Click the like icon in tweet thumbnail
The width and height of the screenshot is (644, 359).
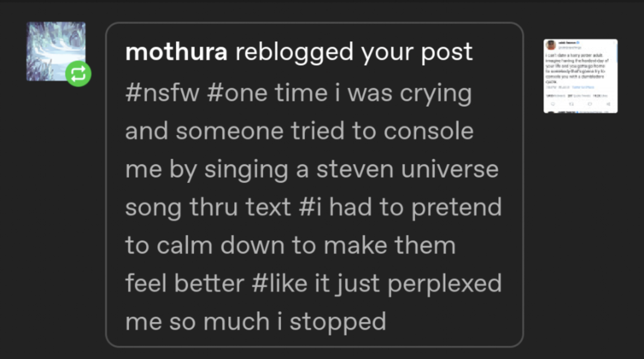click(590, 104)
